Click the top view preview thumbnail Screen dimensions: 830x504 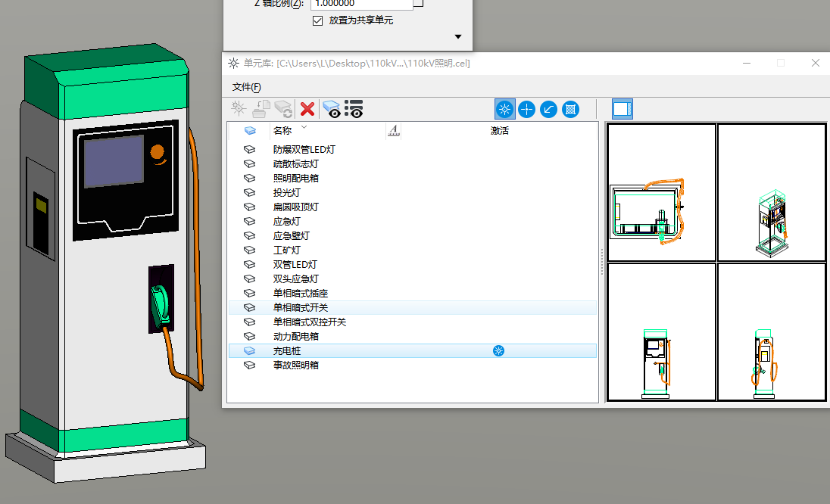tap(662, 192)
